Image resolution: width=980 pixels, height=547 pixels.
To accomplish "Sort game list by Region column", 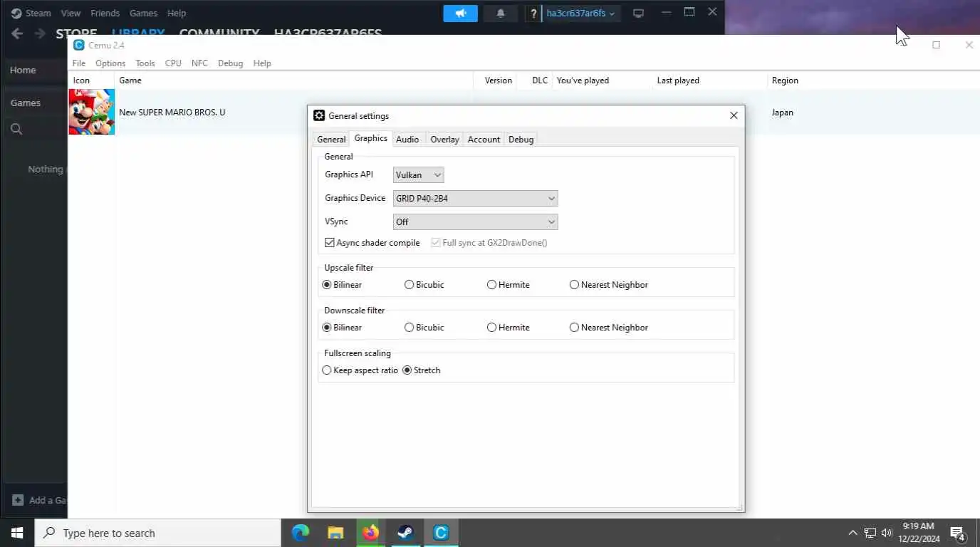I will point(874,80).
